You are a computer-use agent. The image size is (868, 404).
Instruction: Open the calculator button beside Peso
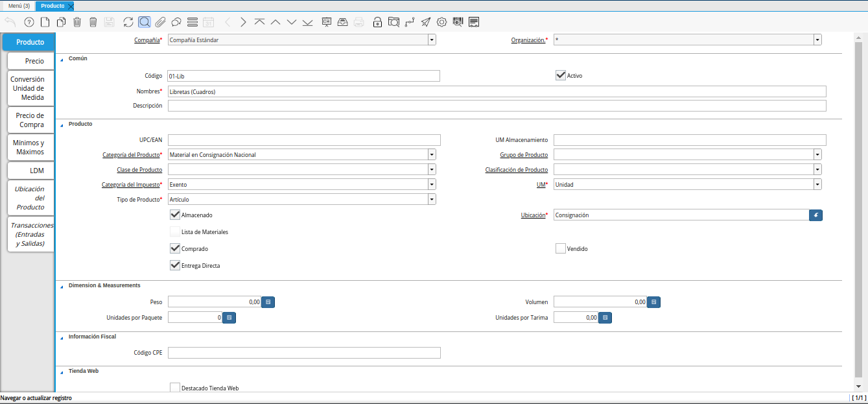(268, 302)
